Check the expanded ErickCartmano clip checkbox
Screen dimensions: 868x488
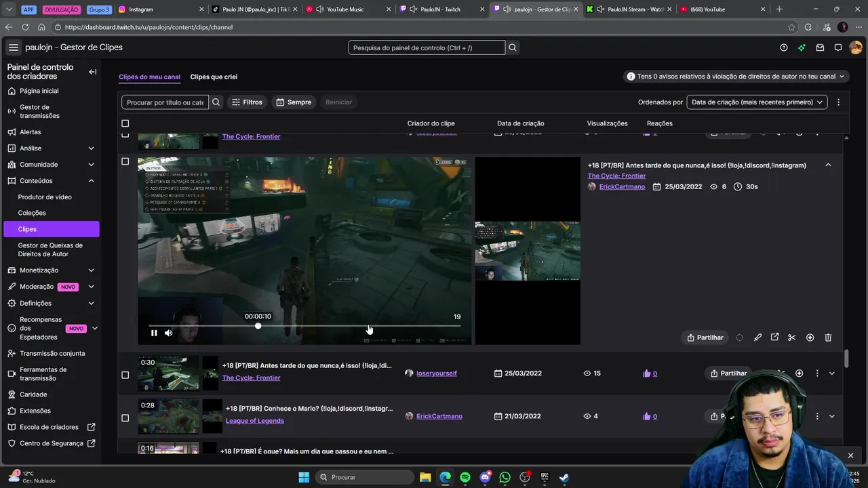coord(125,161)
